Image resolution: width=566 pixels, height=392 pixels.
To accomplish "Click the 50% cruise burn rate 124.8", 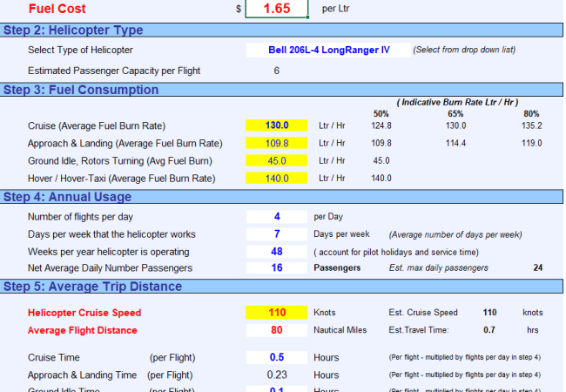I will pyautogui.click(x=381, y=125).
